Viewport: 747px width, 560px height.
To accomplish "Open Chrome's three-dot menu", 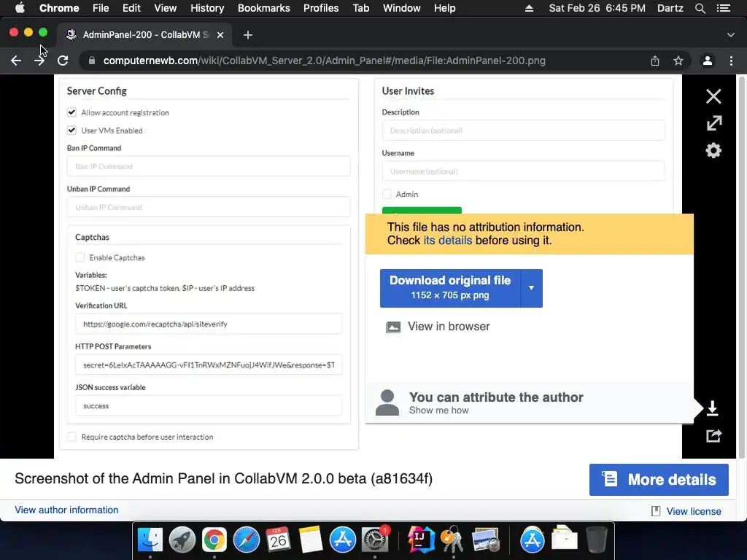I will (731, 61).
